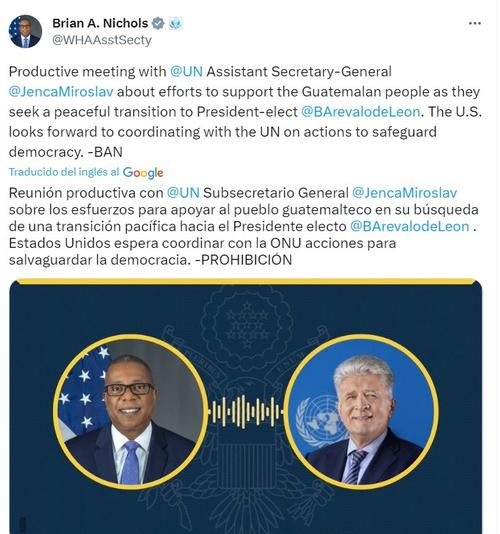Click the Google logo in translation notice
500x534 pixels.
[x=143, y=173]
